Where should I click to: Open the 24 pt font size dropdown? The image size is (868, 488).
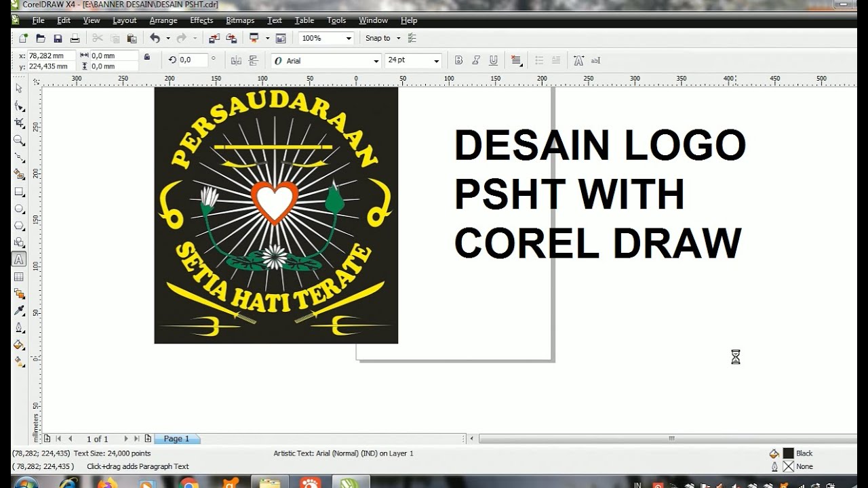coord(436,61)
